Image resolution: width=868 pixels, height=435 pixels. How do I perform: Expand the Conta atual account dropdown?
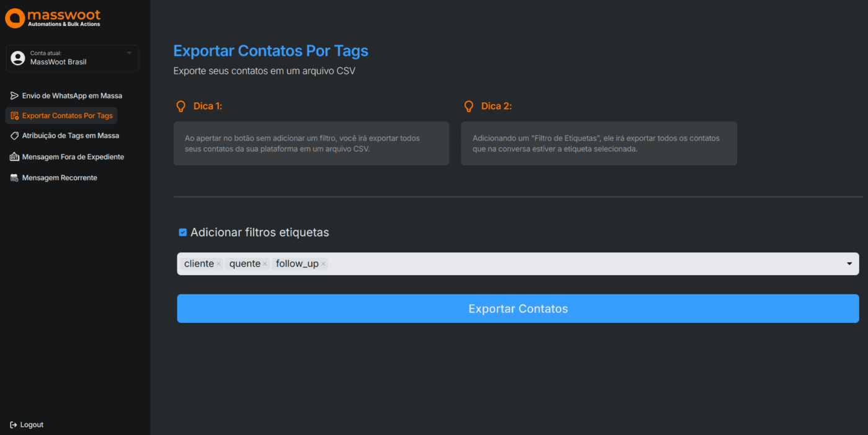(130, 53)
